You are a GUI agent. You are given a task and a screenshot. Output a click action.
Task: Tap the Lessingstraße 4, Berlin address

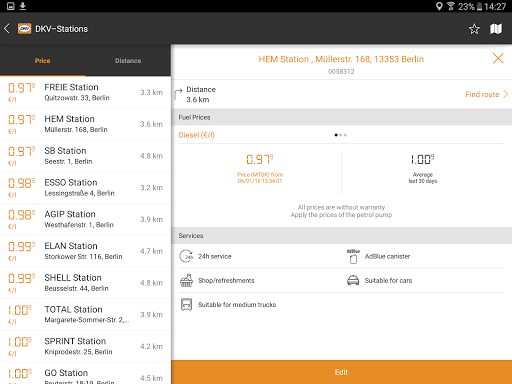[79, 193]
